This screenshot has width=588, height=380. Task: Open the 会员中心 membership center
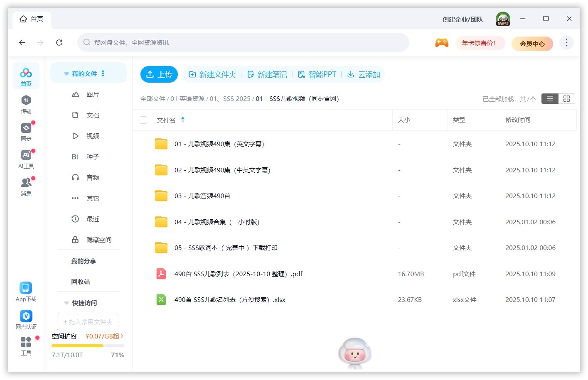532,44
